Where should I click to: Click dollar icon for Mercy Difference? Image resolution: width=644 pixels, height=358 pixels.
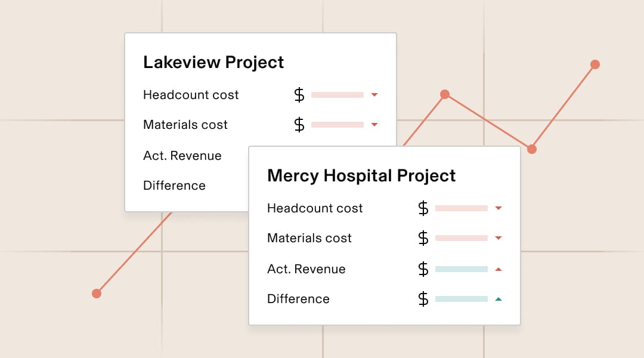click(x=423, y=299)
